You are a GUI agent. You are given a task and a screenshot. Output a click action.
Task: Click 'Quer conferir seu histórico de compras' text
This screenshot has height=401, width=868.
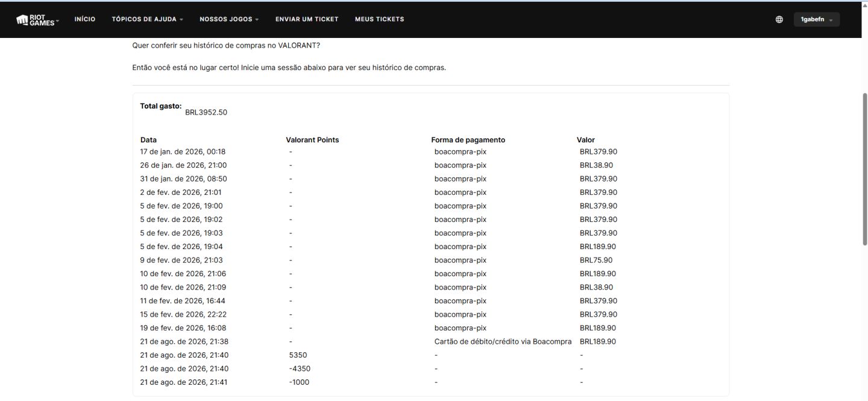[x=226, y=46]
